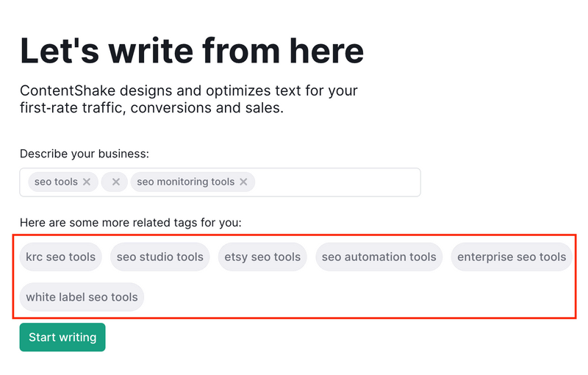Select the 'seo tools' tag label

[56, 182]
